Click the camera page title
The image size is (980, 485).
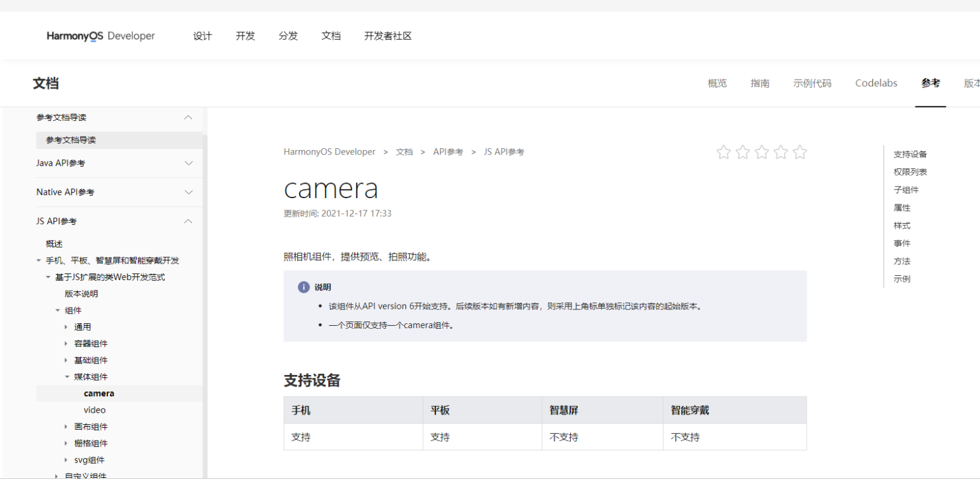(331, 189)
